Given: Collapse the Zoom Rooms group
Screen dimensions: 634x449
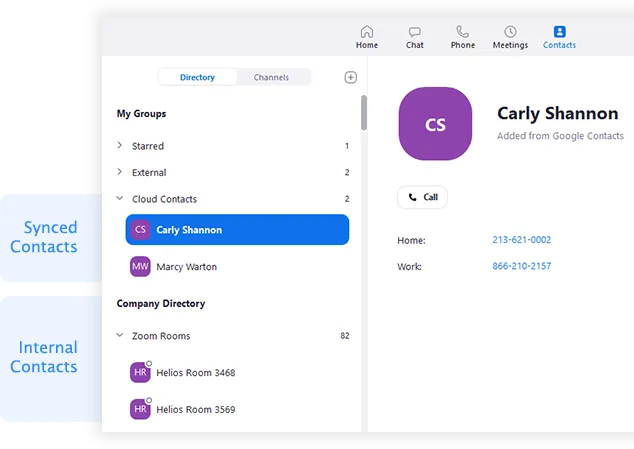Looking at the screenshot, I should (120, 336).
